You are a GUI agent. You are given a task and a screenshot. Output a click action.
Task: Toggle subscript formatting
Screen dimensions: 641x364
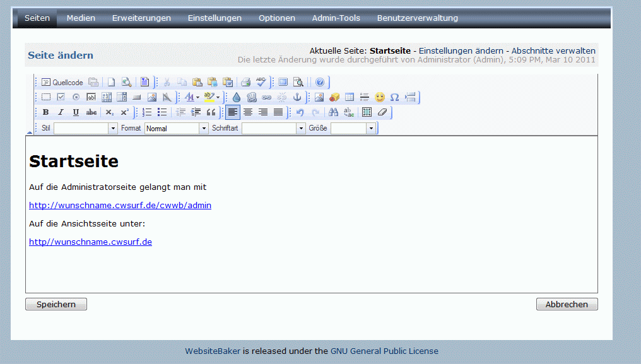pyautogui.click(x=110, y=112)
